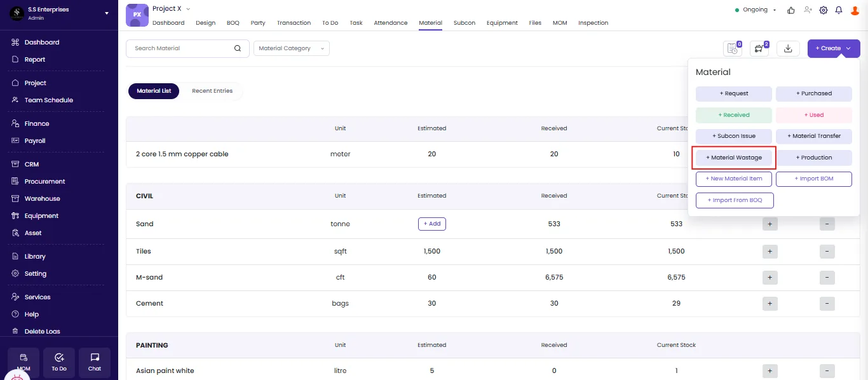Click the thumbs-up feedback icon
The height and width of the screenshot is (380, 868).
791,10
